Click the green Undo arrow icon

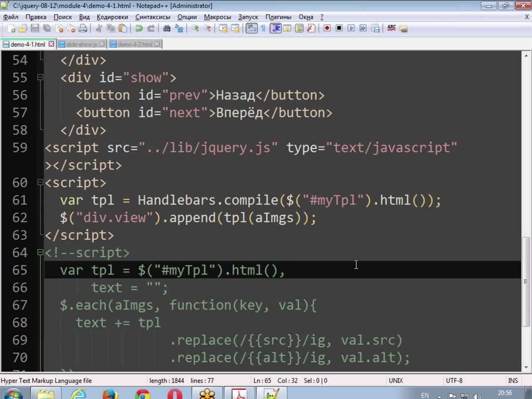coord(139,28)
